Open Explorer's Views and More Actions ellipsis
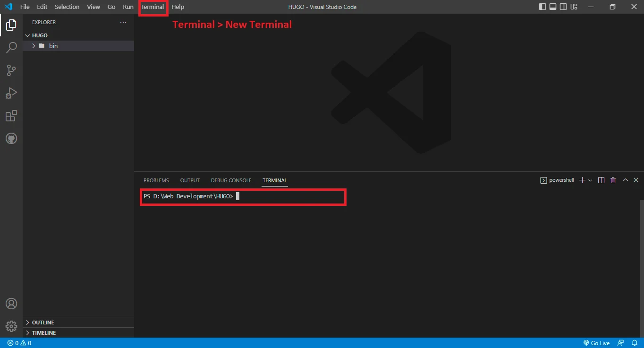This screenshot has width=644, height=348. point(123,22)
